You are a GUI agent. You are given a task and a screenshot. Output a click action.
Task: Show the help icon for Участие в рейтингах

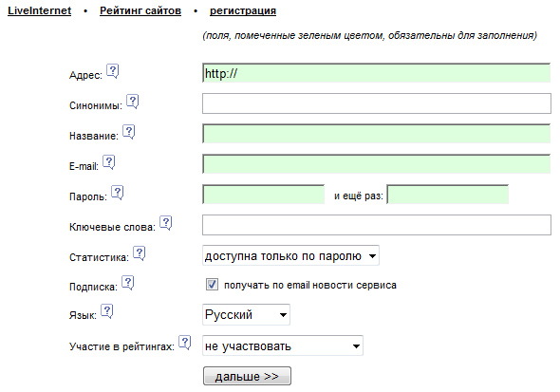(185, 343)
